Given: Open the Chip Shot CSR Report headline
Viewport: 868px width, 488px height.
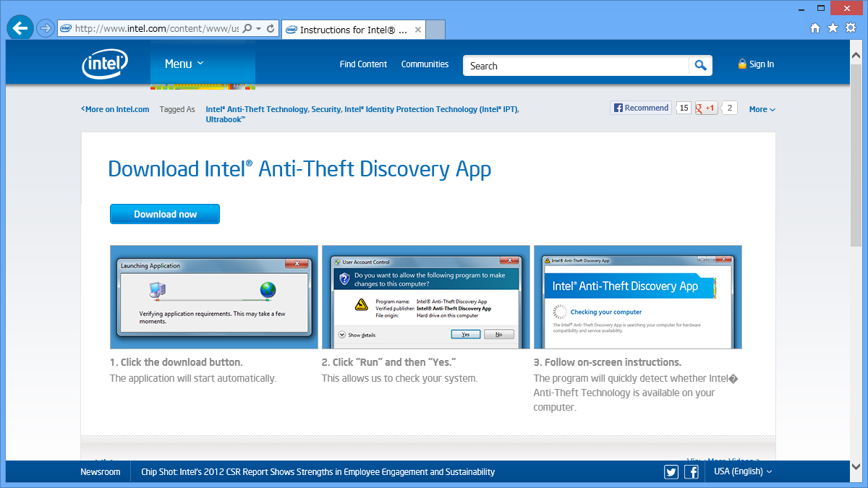Looking at the screenshot, I should (318, 472).
